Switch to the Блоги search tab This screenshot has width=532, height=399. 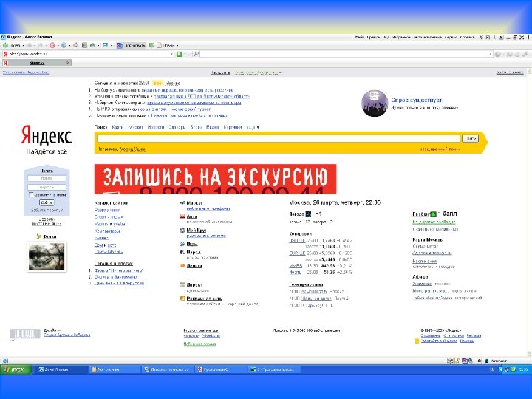[196, 127]
